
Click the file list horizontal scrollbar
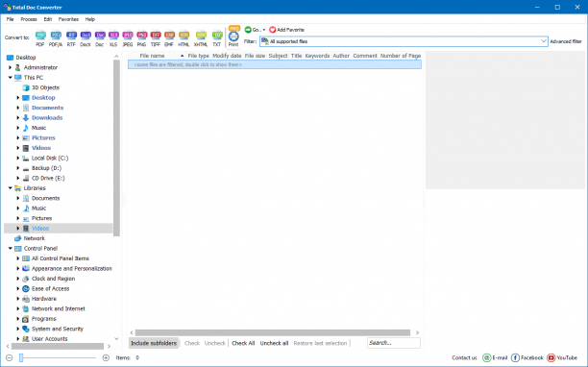click(x=273, y=332)
